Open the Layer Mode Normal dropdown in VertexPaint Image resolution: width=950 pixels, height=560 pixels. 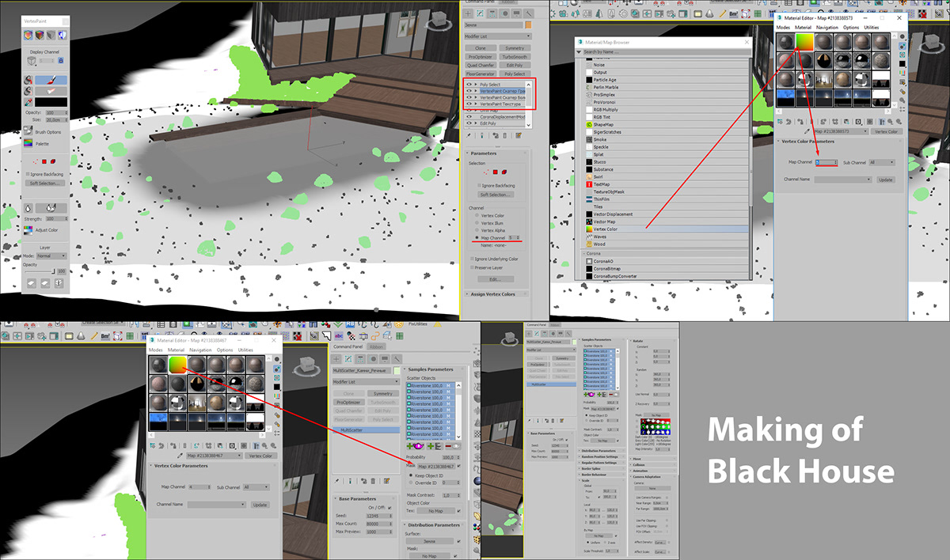tap(51, 255)
